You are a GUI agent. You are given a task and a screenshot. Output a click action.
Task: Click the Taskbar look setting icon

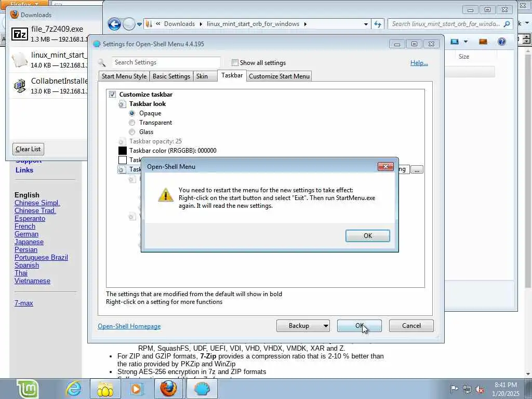point(122,104)
